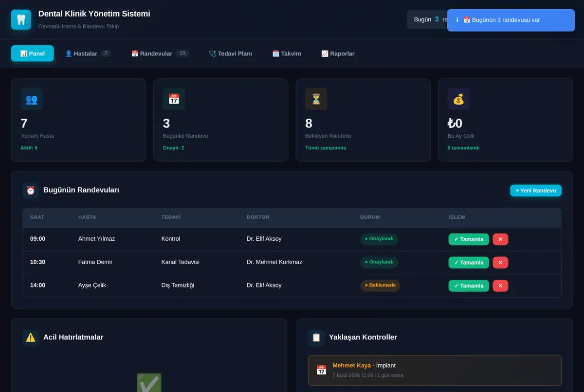This screenshot has width=584, height=392.
Task: Cancel Fatma Demir appointment with red X
Action: pyautogui.click(x=500, y=263)
